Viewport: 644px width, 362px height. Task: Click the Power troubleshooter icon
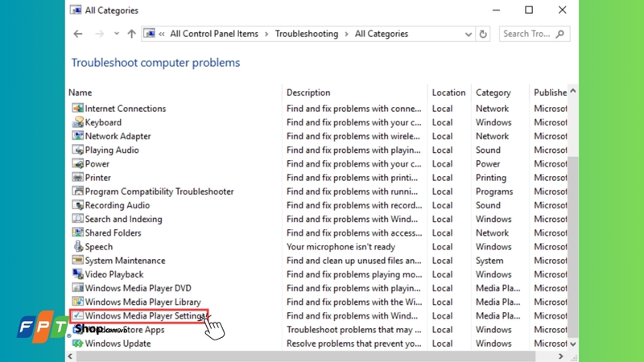coord(77,163)
